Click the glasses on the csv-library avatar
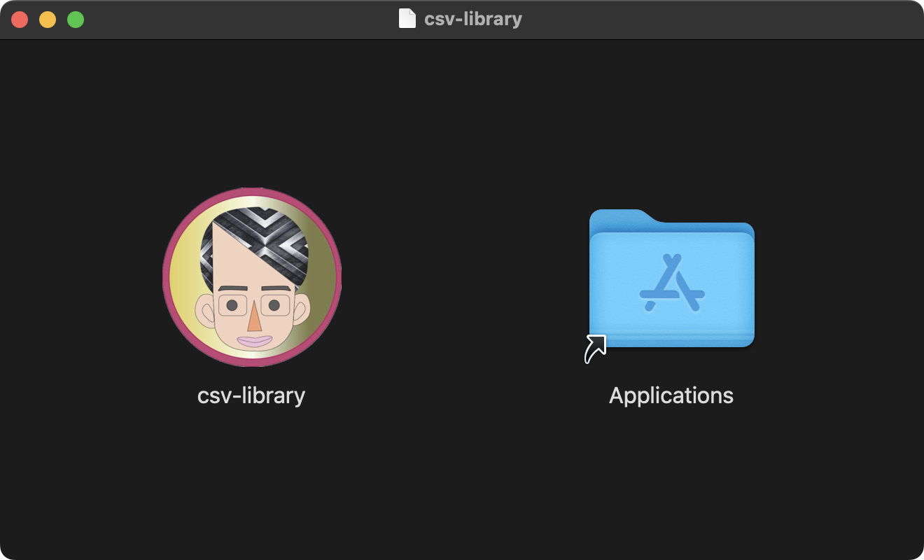 pyautogui.click(x=253, y=305)
